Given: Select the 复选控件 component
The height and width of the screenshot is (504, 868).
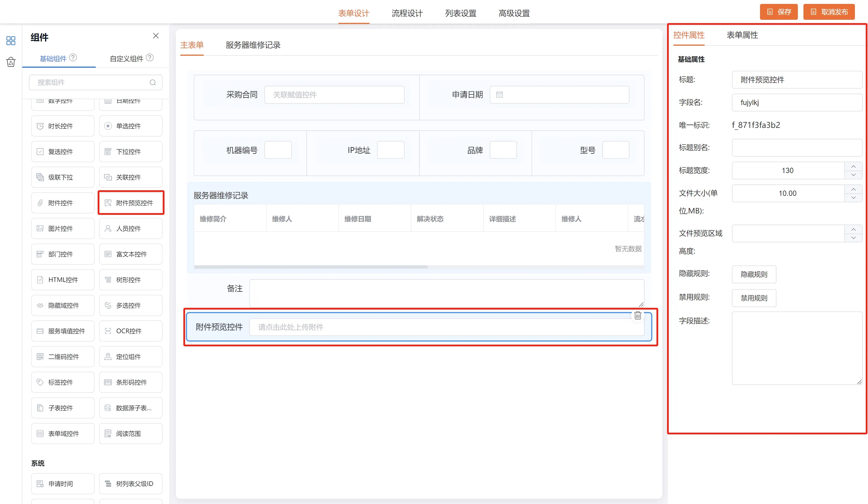Looking at the screenshot, I should (63, 151).
